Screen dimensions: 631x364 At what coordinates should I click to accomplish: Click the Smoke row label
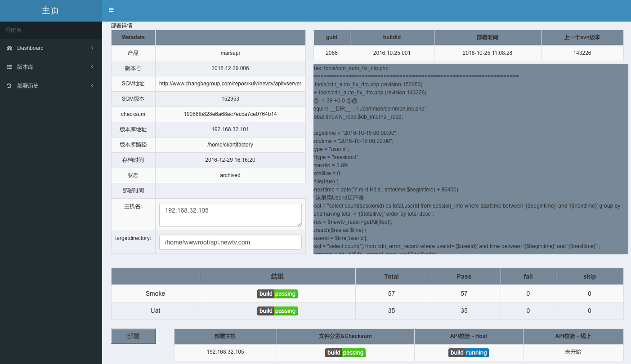pyautogui.click(x=156, y=294)
